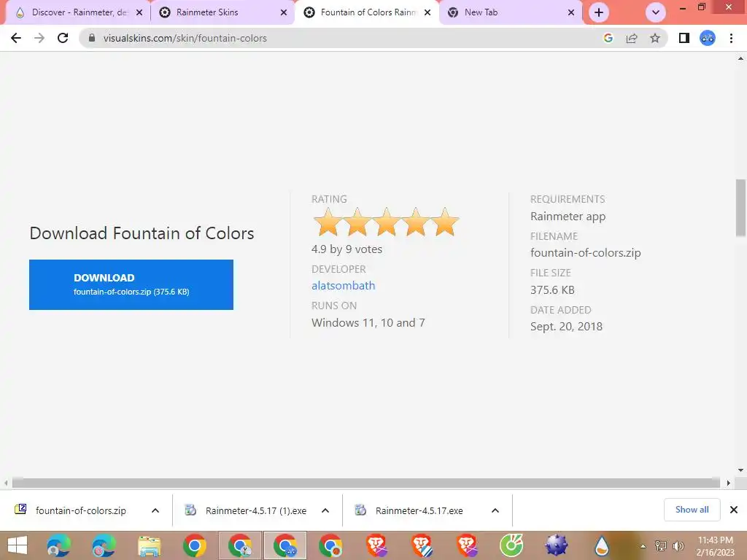Click the horizontal scrollbar thumb
Viewport: 747px width, 560px height.
point(366,483)
